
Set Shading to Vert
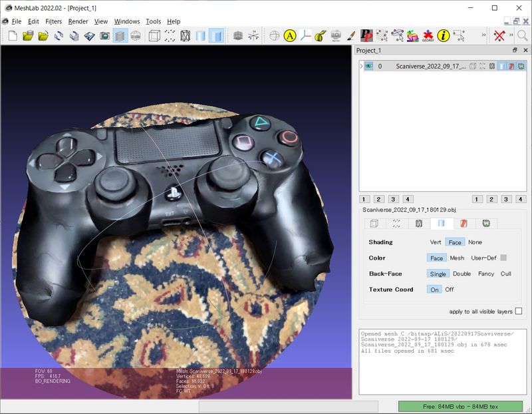[436, 242]
